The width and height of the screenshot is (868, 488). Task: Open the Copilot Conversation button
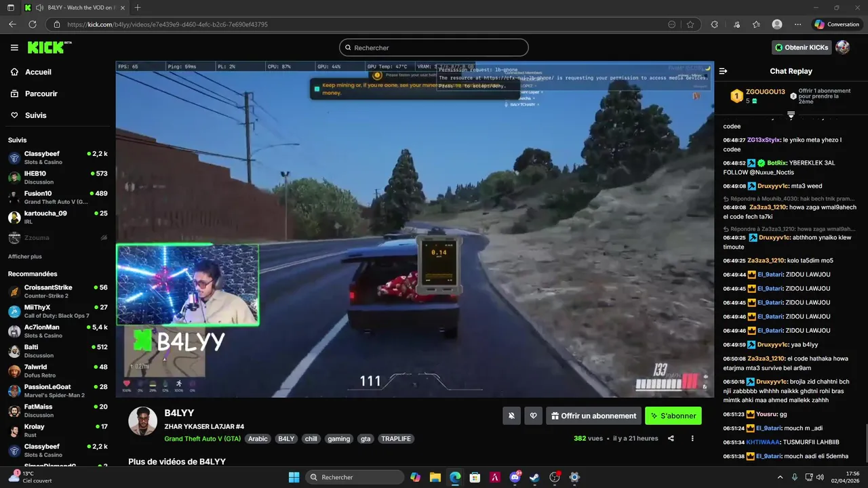837,24
